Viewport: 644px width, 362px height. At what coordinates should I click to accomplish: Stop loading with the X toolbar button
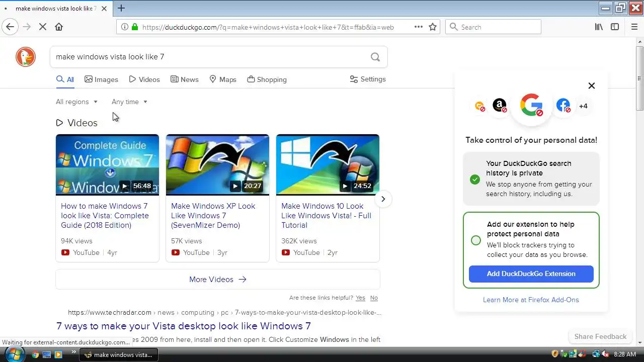click(x=43, y=27)
